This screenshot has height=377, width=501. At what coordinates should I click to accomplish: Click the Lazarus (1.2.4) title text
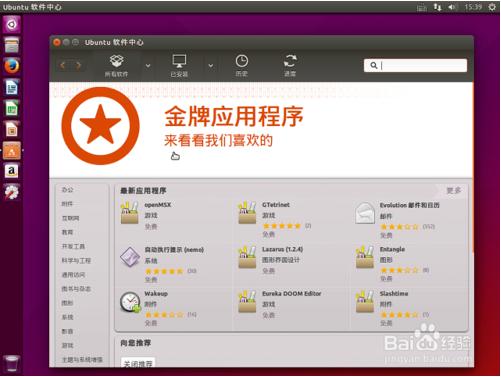[x=282, y=249]
